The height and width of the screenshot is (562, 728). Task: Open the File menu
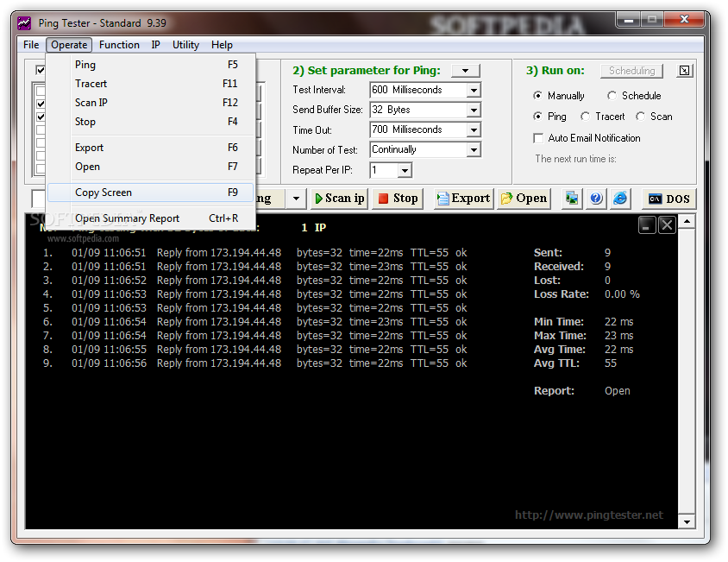31,45
